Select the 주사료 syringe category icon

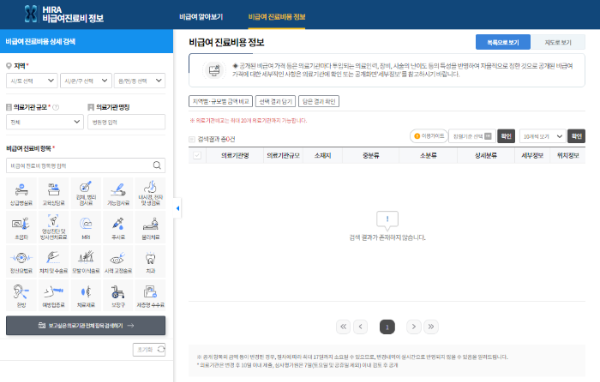118,227
